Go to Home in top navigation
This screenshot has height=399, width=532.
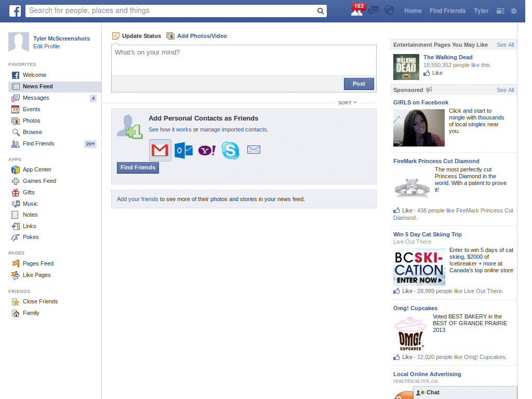tap(413, 11)
